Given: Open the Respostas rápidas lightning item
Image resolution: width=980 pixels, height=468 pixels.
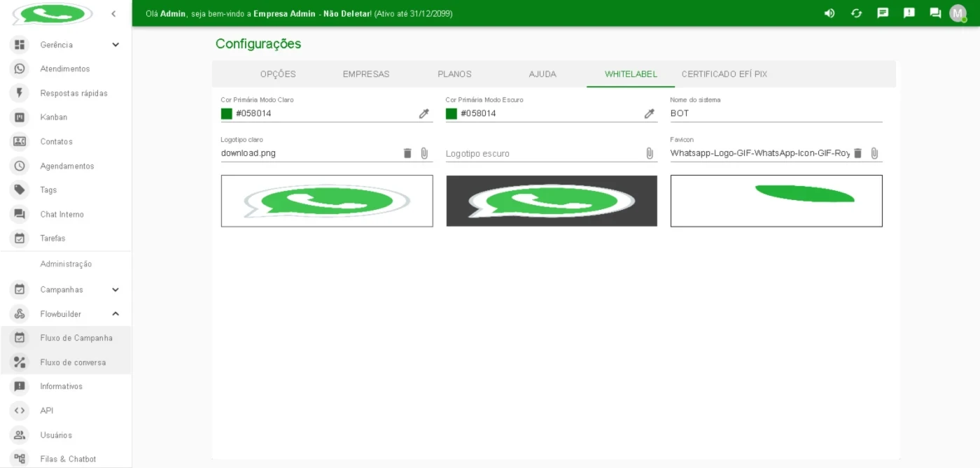Looking at the screenshot, I should [66, 93].
